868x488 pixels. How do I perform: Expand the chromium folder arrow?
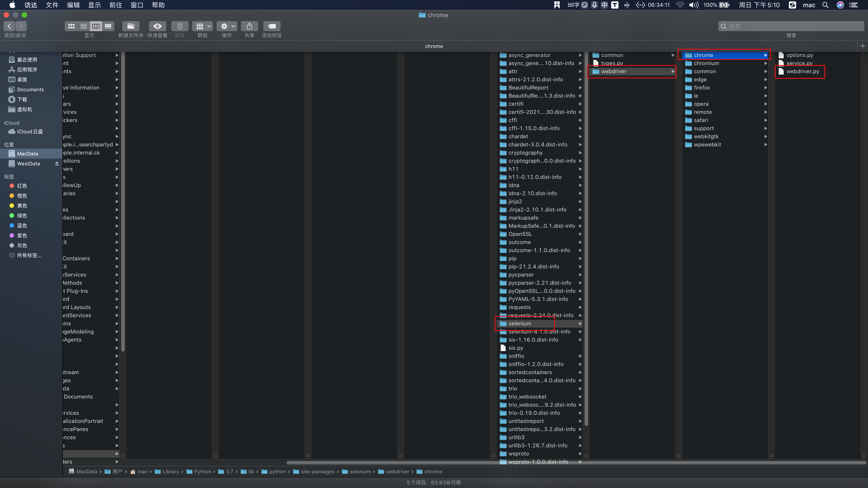(765, 63)
